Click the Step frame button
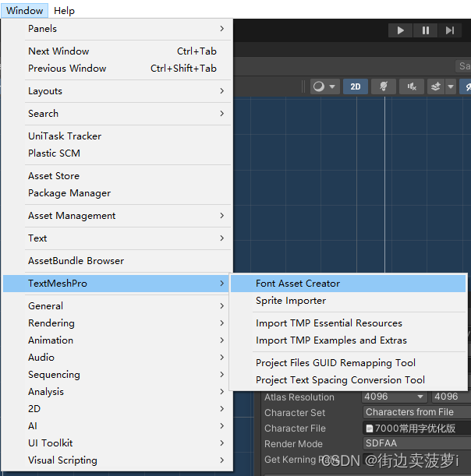 450,30
